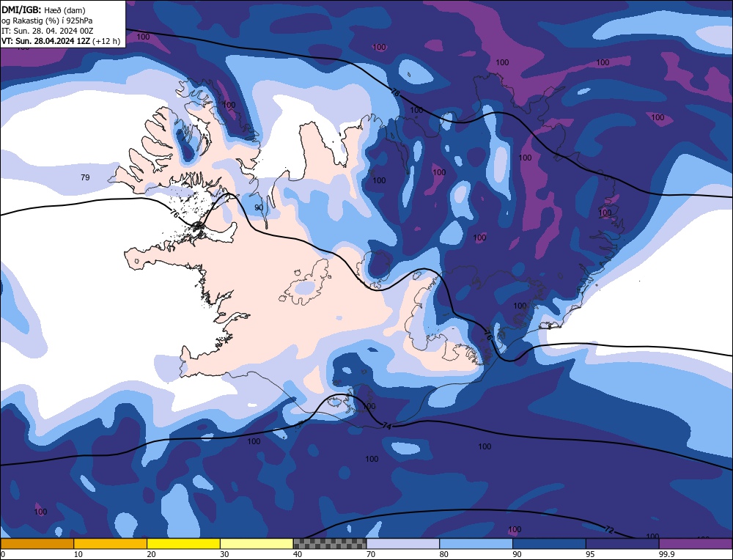Click the 'DMI/IGB: Hæð (dam)' title line
This screenshot has width=733, height=560.
coord(43,10)
